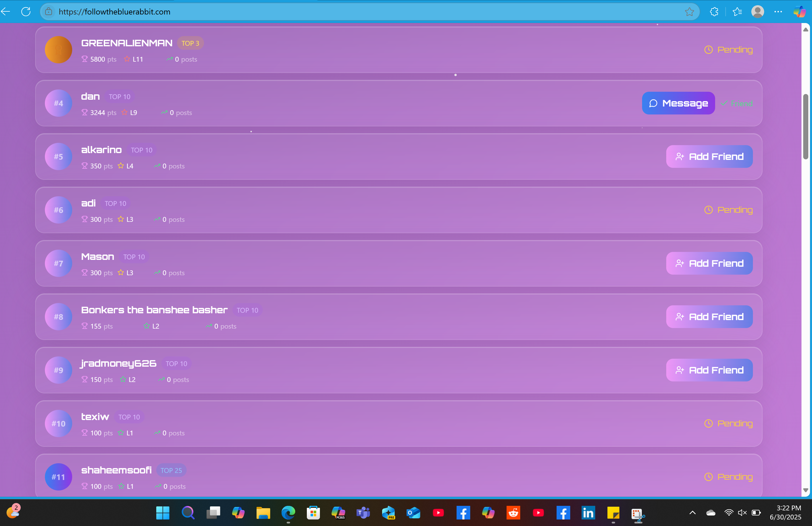Open the browser favorites list icon
This screenshot has height=526, width=812.
click(x=737, y=12)
